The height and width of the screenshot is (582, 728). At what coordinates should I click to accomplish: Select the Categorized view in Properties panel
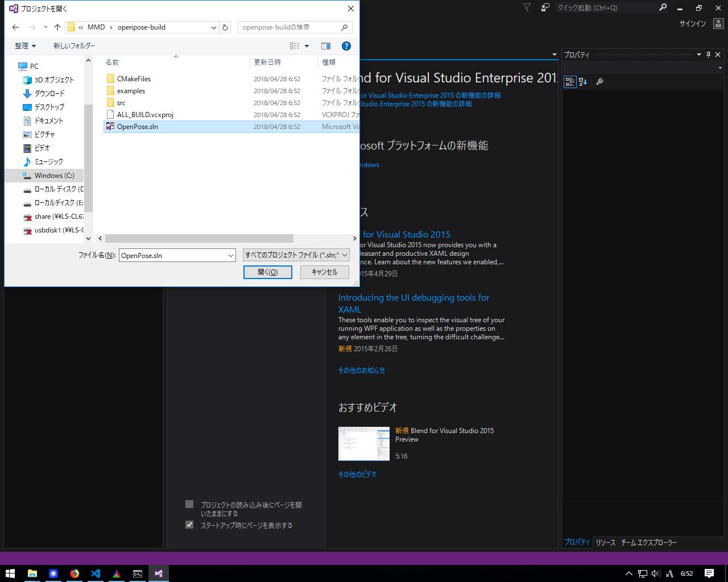[x=569, y=81]
